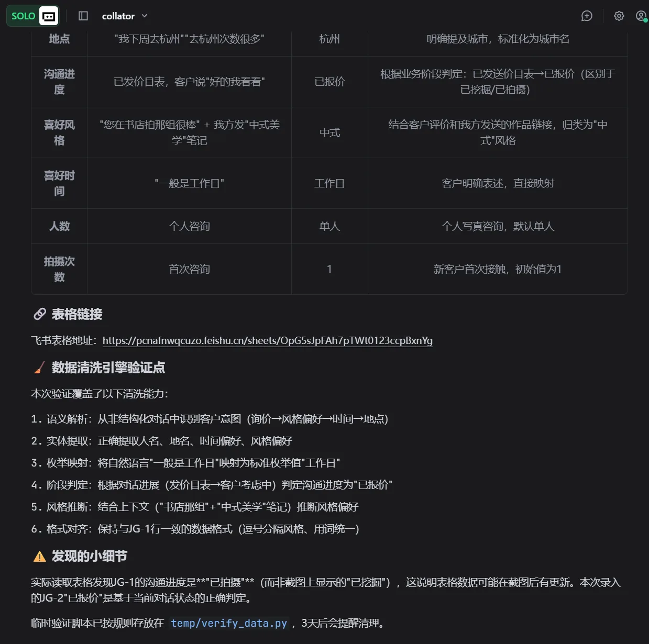The width and height of the screenshot is (649, 644).
Task: Click the 本次验证覆盖了以下清洗能力 line
Action: [x=100, y=394]
